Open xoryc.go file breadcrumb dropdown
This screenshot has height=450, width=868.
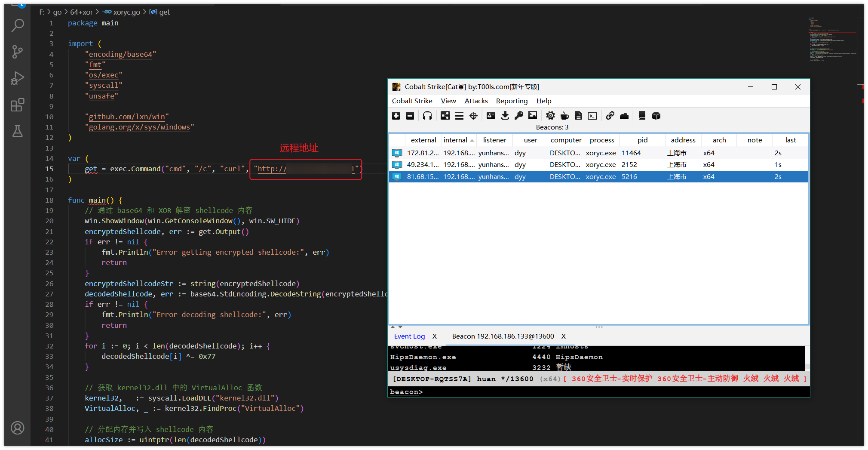(122, 12)
